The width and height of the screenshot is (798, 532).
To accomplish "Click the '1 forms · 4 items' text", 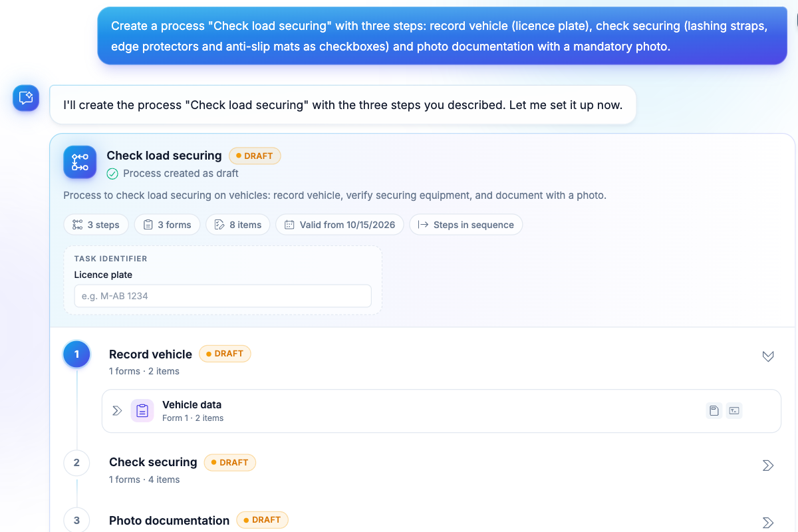I will click(x=144, y=479).
